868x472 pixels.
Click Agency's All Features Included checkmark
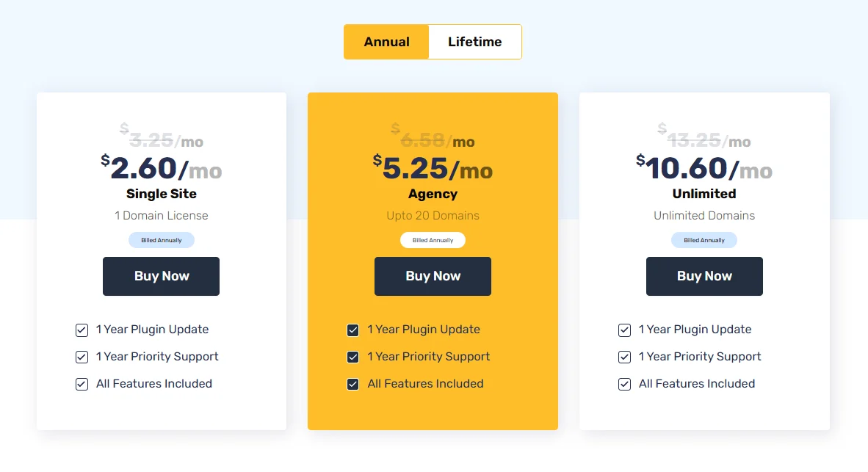pos(352,385)
